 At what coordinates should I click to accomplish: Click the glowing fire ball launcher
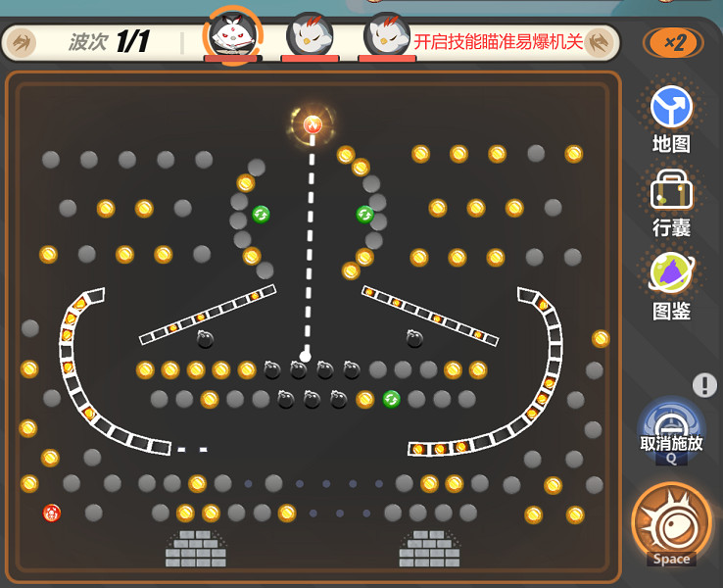pyautogui.click(x=313, y=124)
